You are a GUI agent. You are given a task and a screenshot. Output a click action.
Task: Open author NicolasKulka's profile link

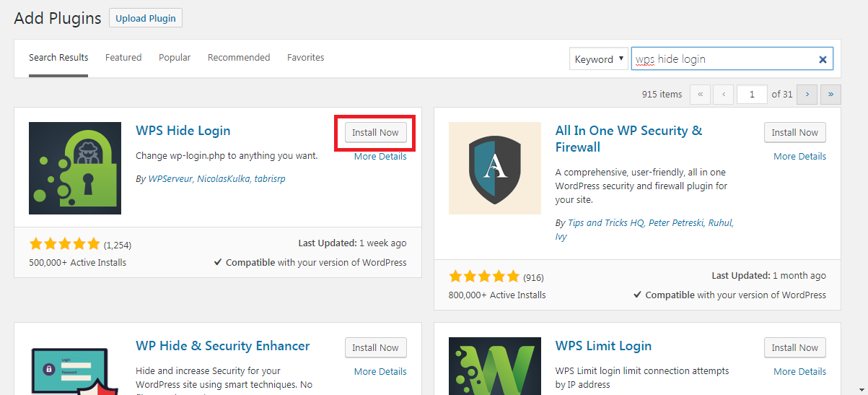(x=223, y=179)
